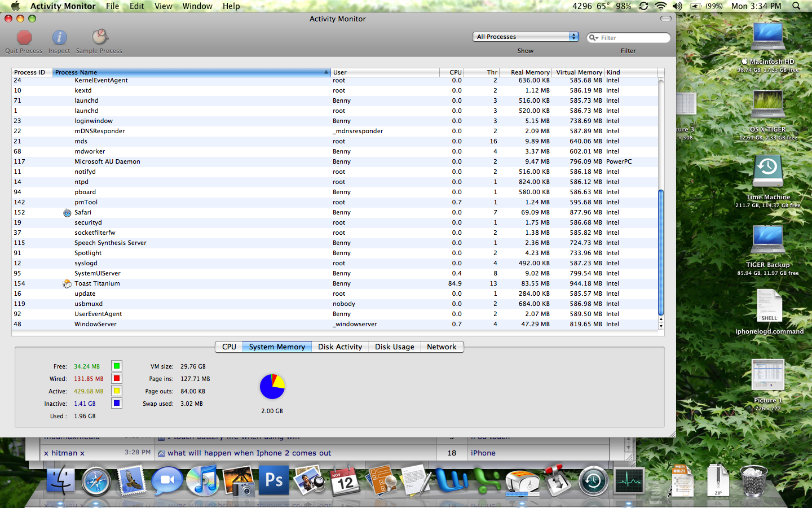Screen dimensions: 812x508
Task: Sort by the Kind column header
Action: pos(631,72)
